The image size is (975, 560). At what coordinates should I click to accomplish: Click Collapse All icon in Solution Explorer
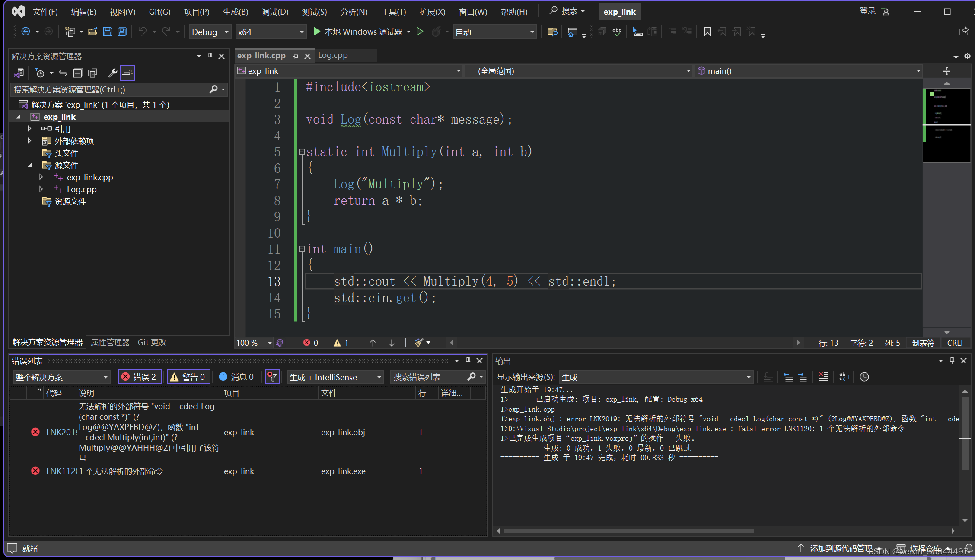pos(78,73)
